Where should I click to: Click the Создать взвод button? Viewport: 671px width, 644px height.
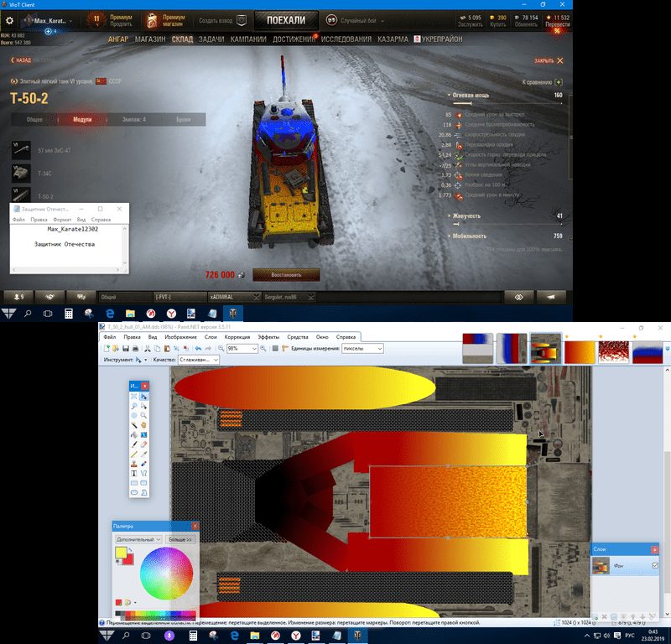[222, 20]
